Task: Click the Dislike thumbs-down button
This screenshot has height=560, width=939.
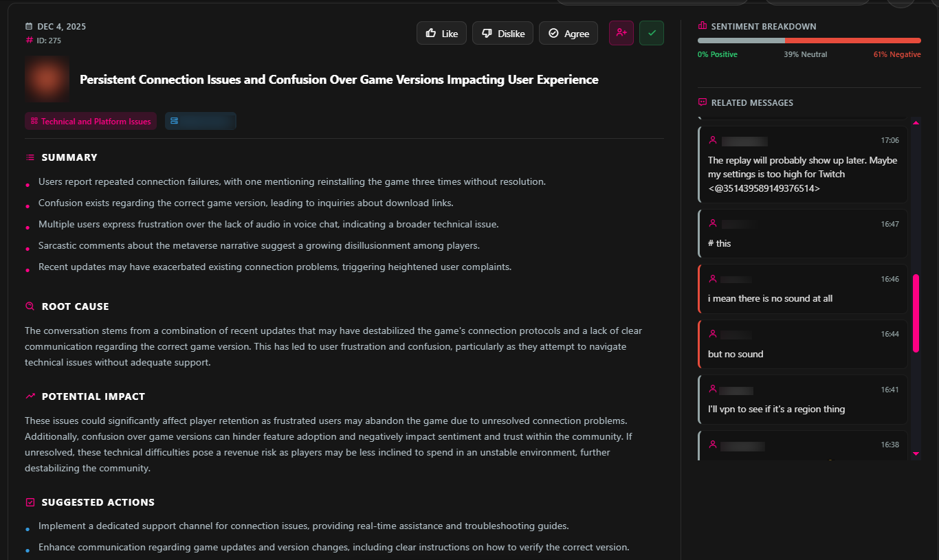Action: [502, 33]
